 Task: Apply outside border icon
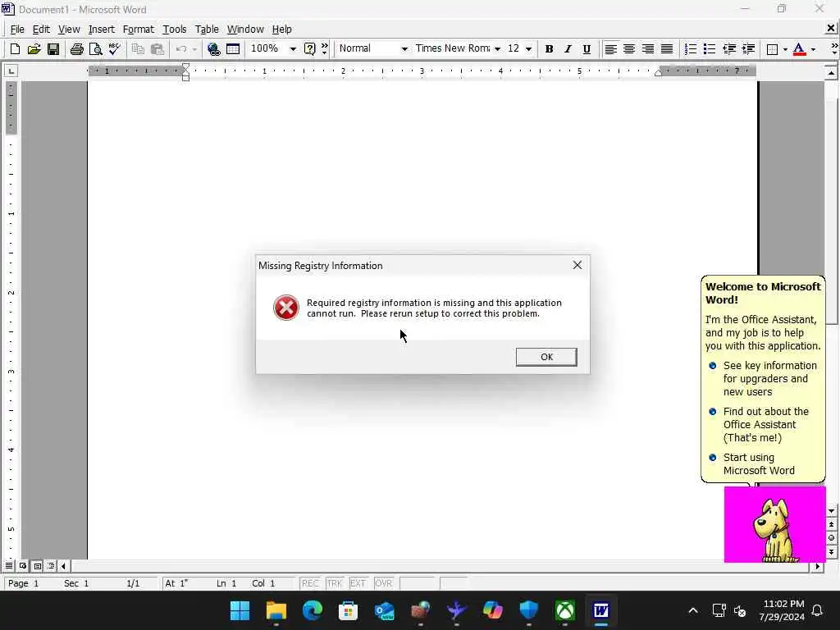772,49
